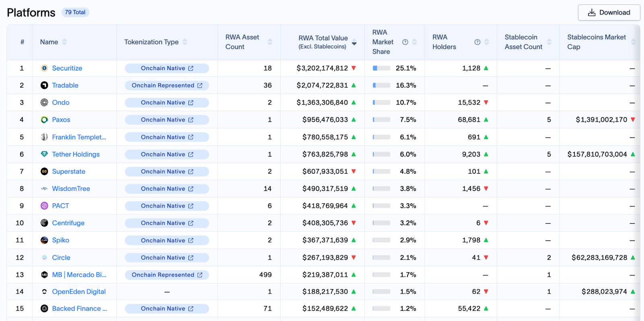Open Tradable's Onchain Represented tag
644x321 pixels.
coord(167,85)
